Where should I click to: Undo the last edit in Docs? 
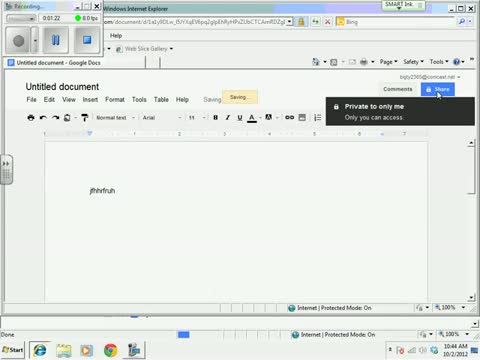pyautogui.click(x=43, y=117)
